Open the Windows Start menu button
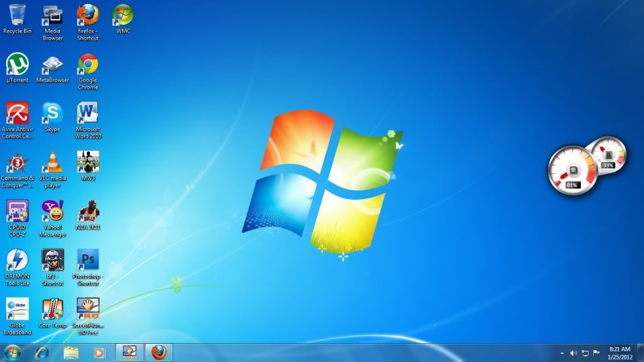 click(x=13, y=352)
